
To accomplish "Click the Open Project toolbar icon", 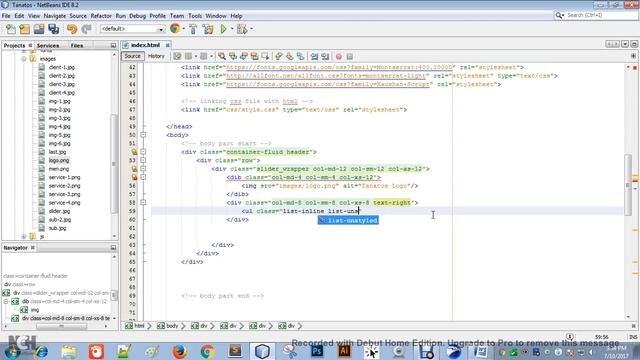I will (39, 29).
